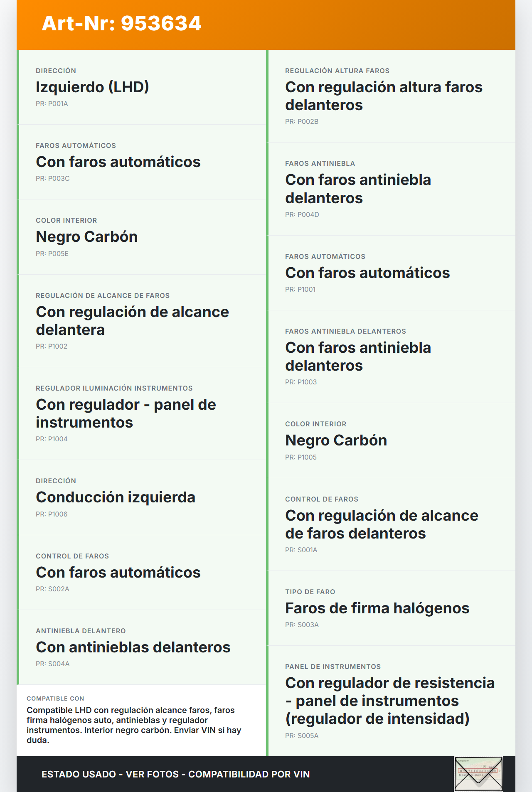Click the PR: P004D code
Viewport: 532px width, 792px height.
click(302, 215)
